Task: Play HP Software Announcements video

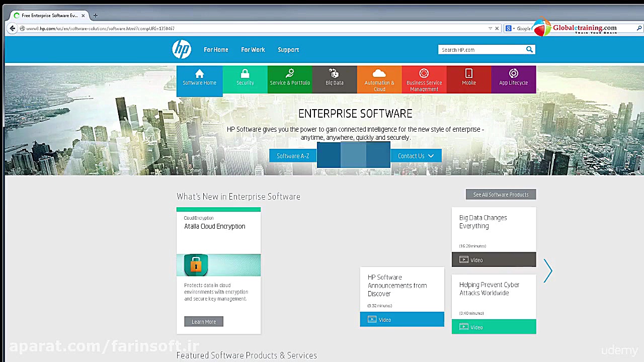Action: [x=402, y=319]
